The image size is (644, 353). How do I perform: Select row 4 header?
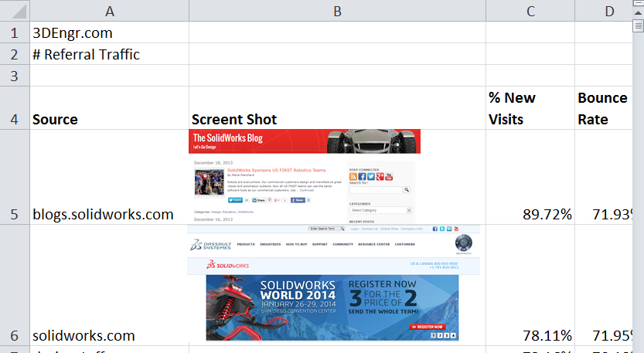[x=15, y=108]
